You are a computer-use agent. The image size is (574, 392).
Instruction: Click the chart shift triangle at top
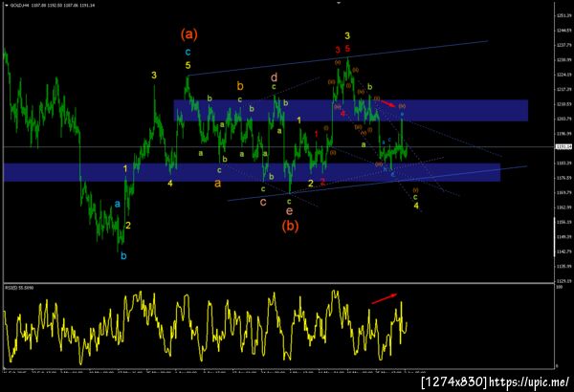point(339,3)
